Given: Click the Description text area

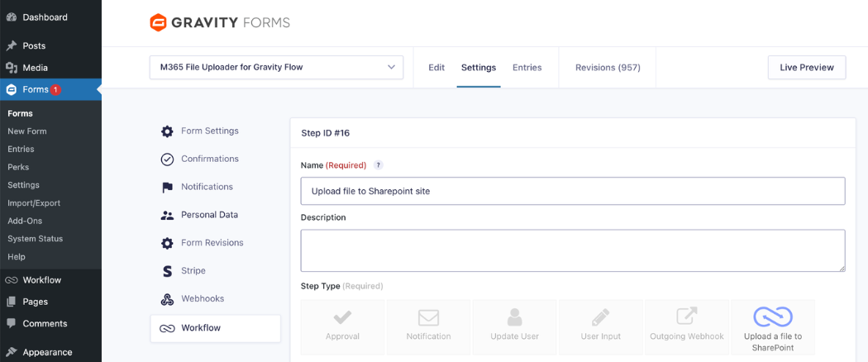Looking at the screenshot, I should [573, 250].
